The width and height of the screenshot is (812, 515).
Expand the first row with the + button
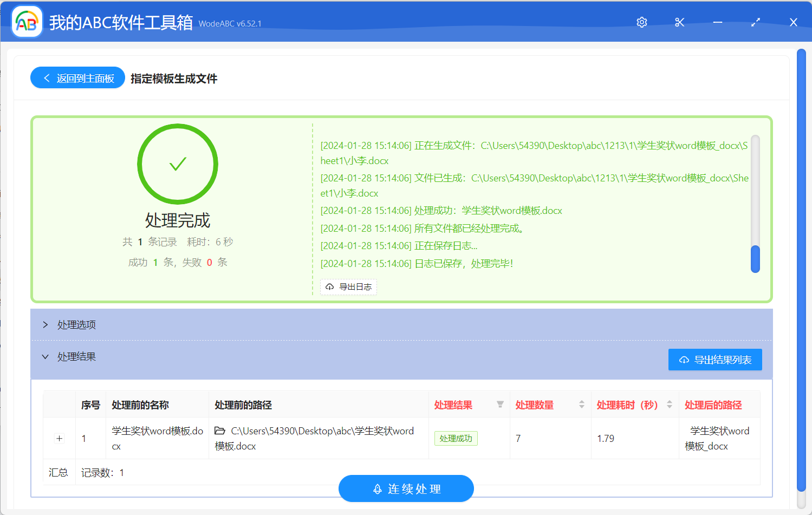[x=59, y=438]
